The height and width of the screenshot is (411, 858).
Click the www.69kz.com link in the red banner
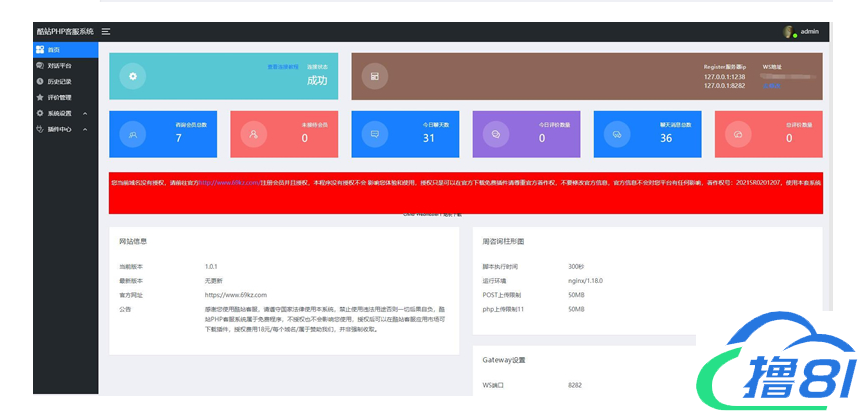(x=231, y=183)
